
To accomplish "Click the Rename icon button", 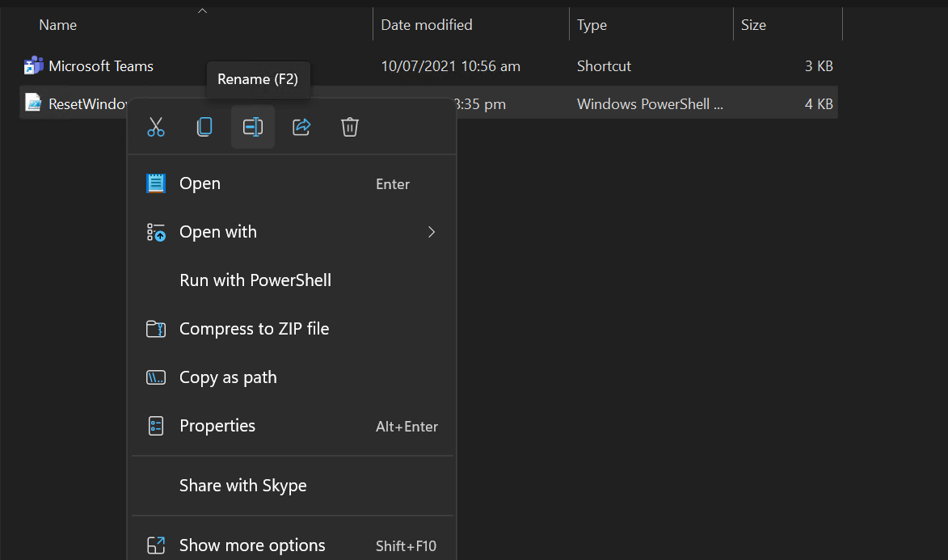I will point(253,127).
